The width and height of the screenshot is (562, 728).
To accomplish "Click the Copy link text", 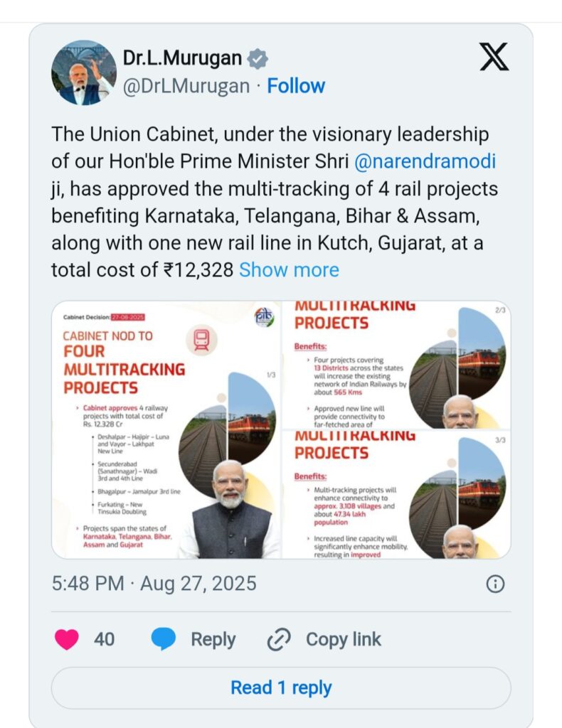I will coord(344,639).
